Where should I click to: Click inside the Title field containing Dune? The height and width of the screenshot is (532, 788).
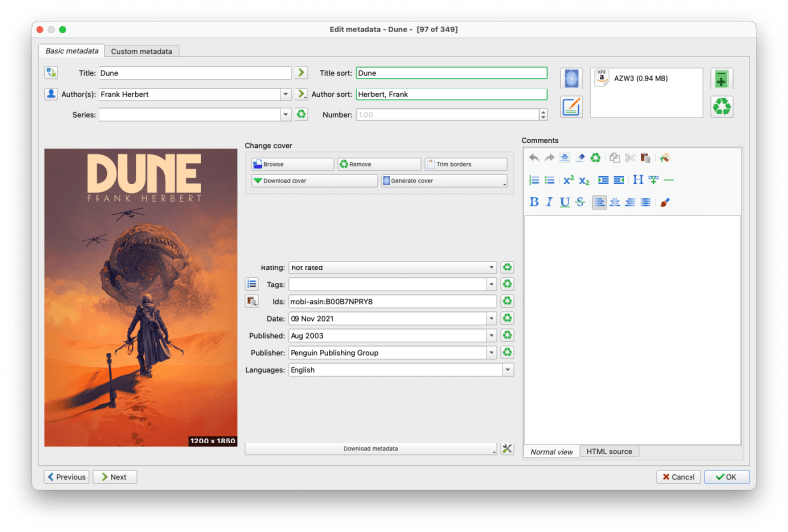195,73
